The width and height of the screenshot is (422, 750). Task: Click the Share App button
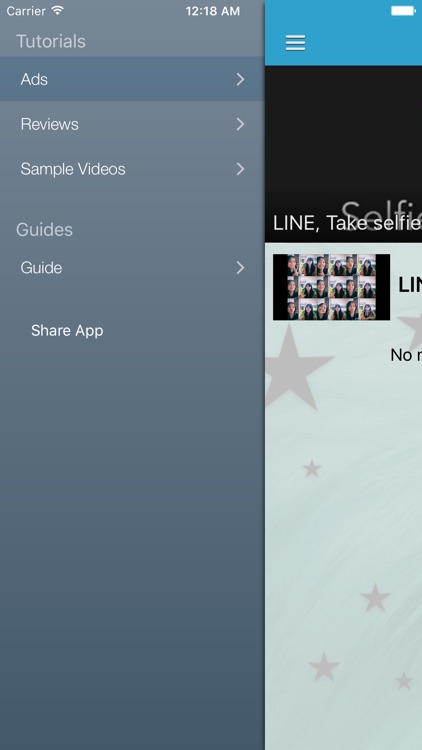pyautogui.click(x=67, y=331)
